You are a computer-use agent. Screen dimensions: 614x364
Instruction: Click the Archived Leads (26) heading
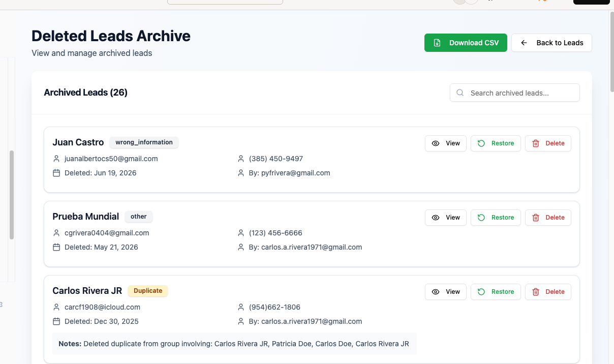(x=86, y=93)
